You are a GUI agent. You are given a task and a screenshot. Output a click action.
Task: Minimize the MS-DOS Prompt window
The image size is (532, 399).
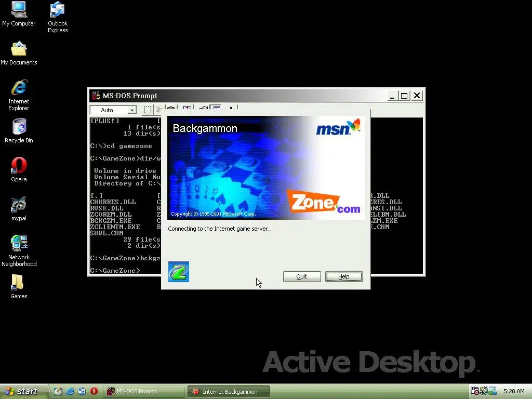click(x=392, y=96)
